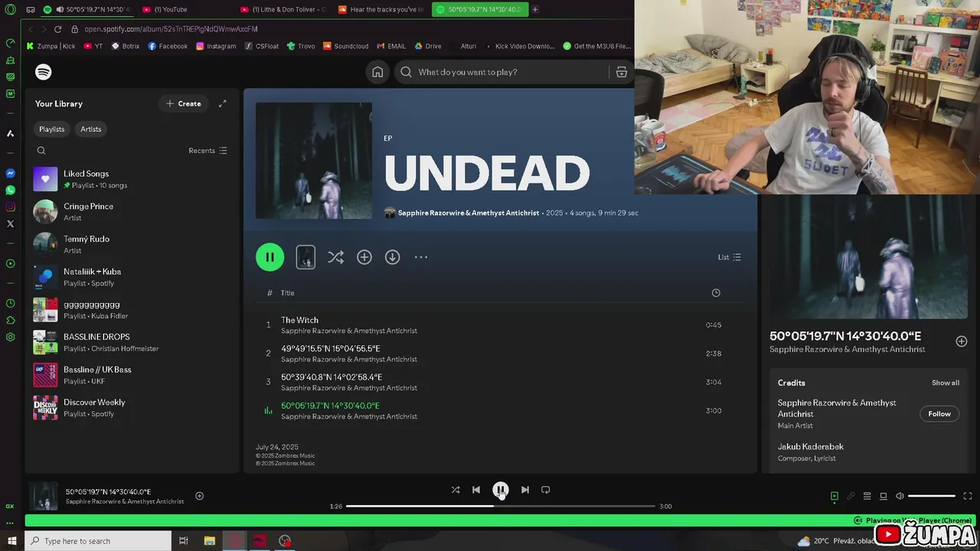The image size is (980, 551).
Task: Click the album preview card next to play
Action: click(305, 257)
